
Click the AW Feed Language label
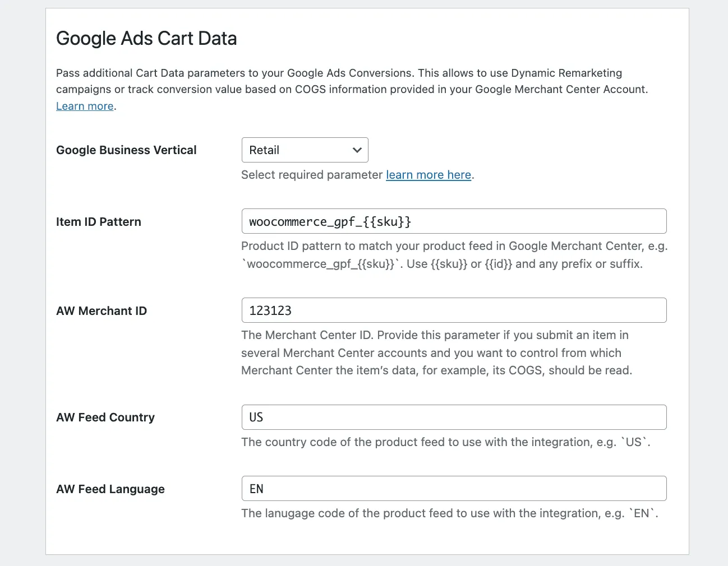coord(110,489)
